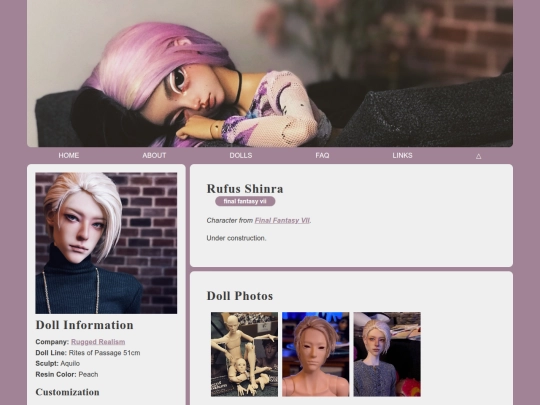The image size is (540, 405).
Task: Click the 'Customization' heading
Action: pos(68,392)
